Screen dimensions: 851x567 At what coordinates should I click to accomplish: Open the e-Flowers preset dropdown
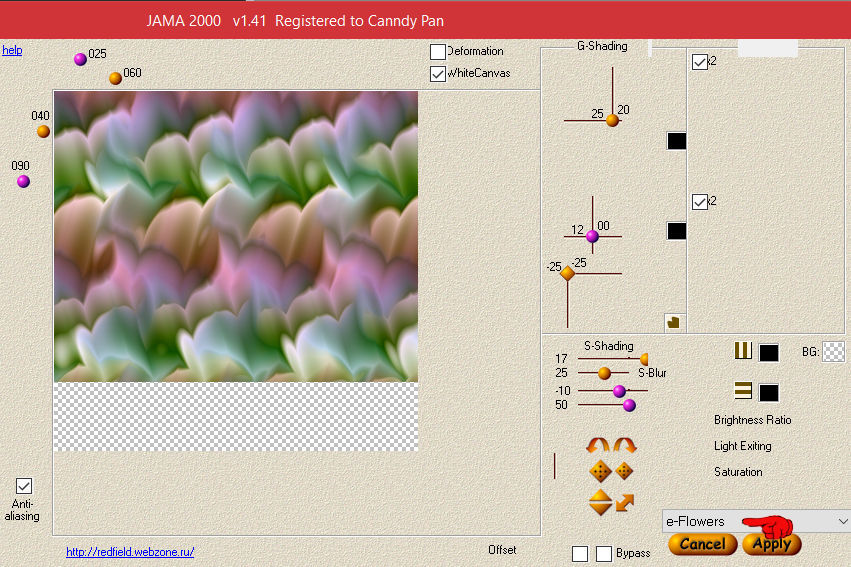click(756, 521)
